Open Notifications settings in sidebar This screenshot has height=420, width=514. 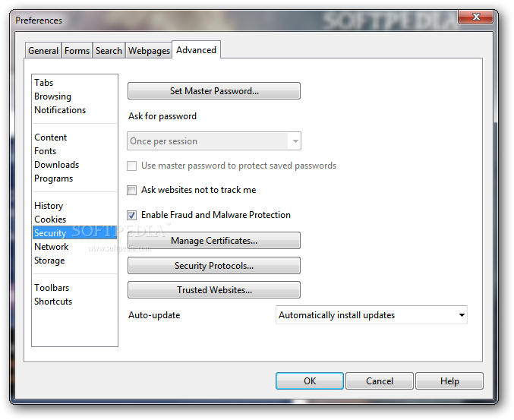click(x=74, y=110)
